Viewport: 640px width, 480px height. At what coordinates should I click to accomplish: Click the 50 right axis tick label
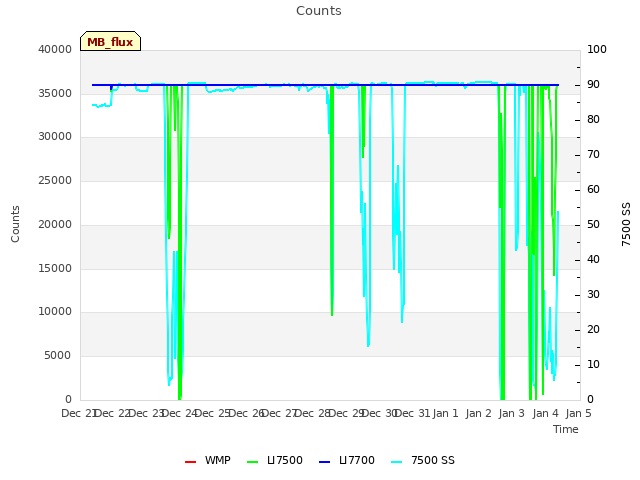pyautogui.click(x=593, y=224)
